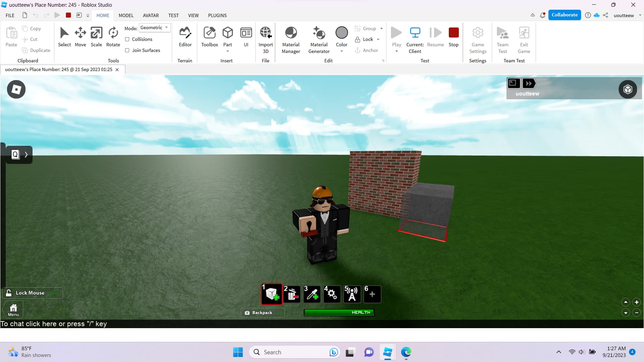Switch to the AVATAR tab

(151, 15)
